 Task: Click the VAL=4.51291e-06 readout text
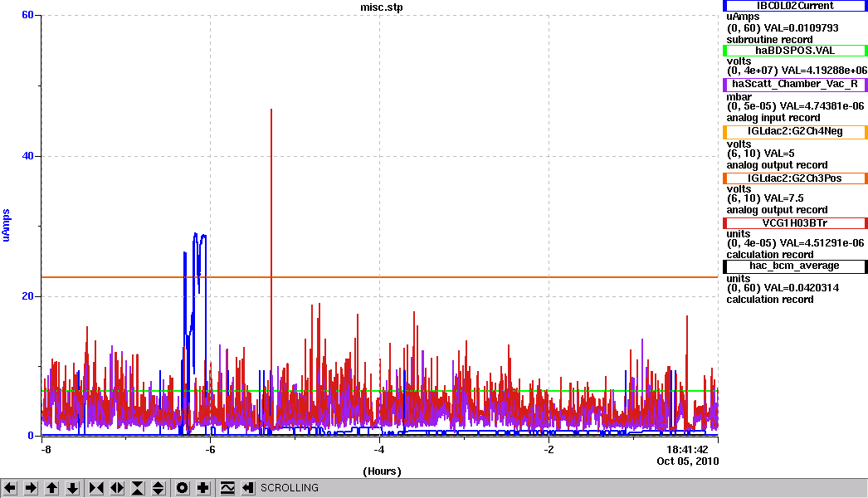[822, 242]
